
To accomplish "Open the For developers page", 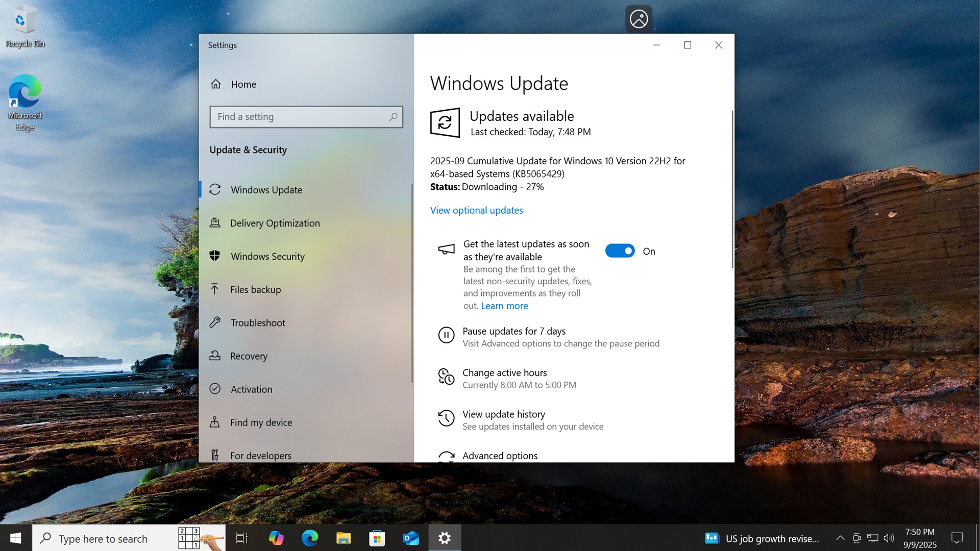I will pos(261,455).
